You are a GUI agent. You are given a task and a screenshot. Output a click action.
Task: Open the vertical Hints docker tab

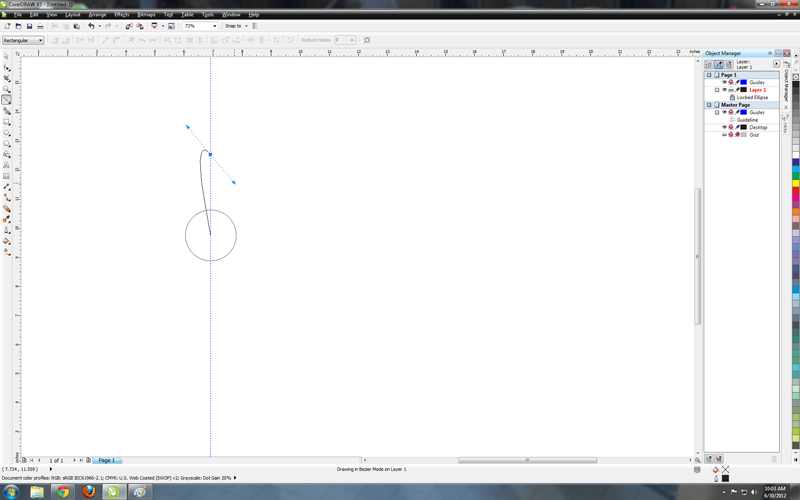pyautogui.click(x=786, y=123)
